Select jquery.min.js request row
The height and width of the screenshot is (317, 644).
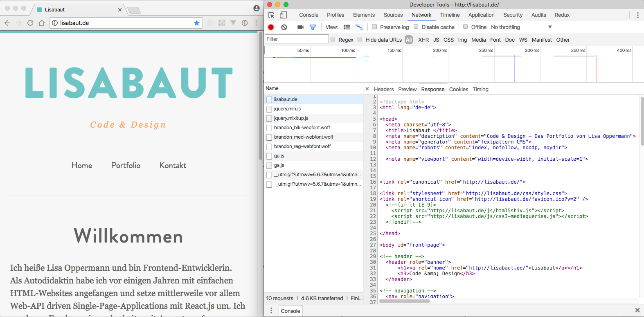(x=313, y=109)
